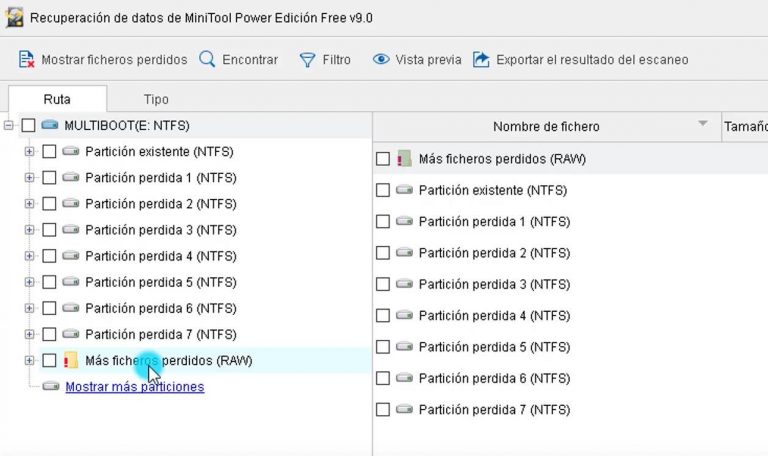Check Más ficheros perdidos (RAW) checkbox in file list

(x=383, y=159)
